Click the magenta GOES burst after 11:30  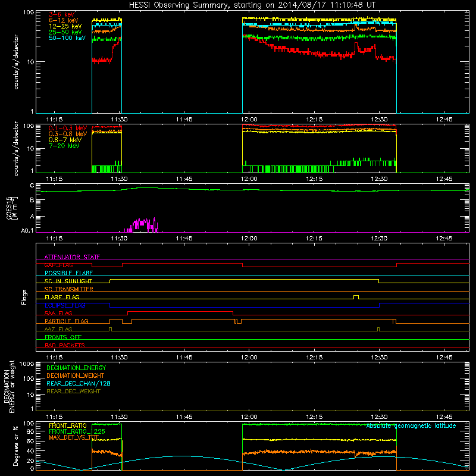coord(142,226)
